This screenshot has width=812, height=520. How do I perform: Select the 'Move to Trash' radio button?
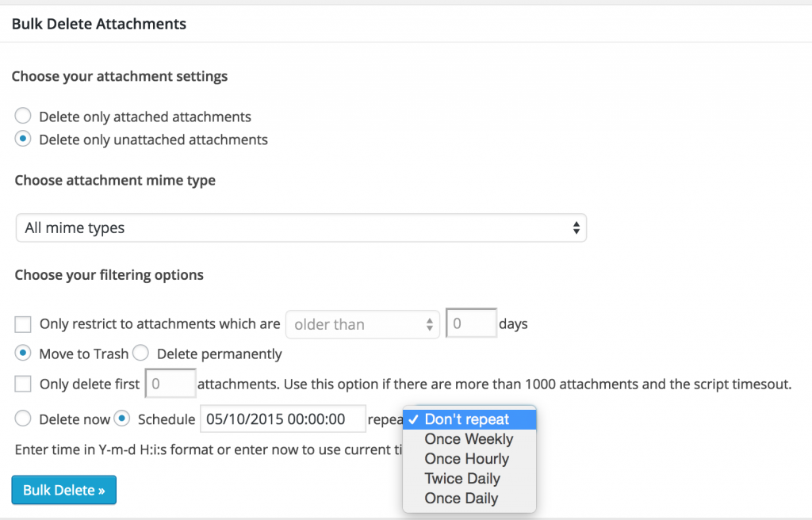[23, 353]
